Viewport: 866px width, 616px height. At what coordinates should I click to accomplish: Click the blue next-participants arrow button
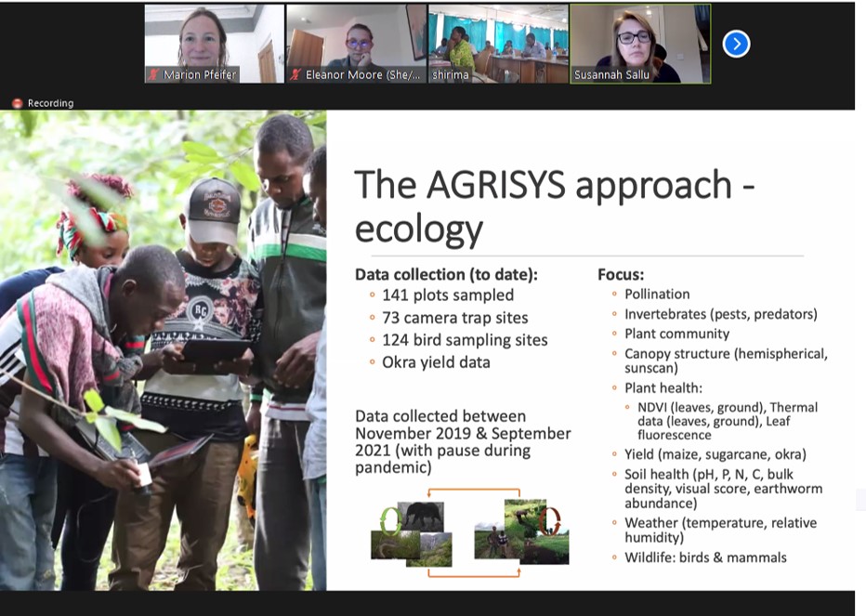coord(736,44)
